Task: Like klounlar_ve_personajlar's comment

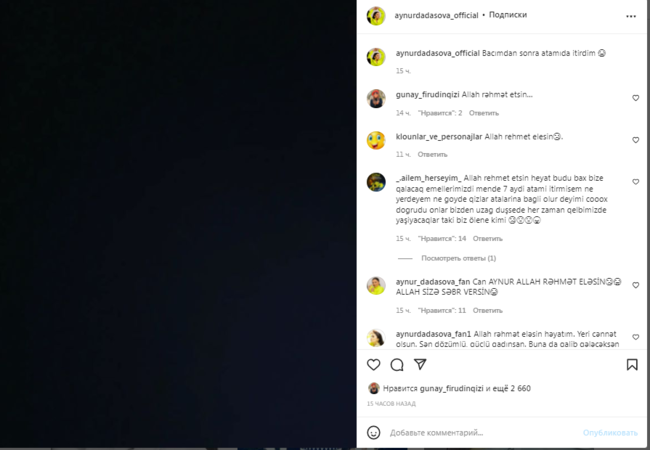Action: click(x=635, y=140)
